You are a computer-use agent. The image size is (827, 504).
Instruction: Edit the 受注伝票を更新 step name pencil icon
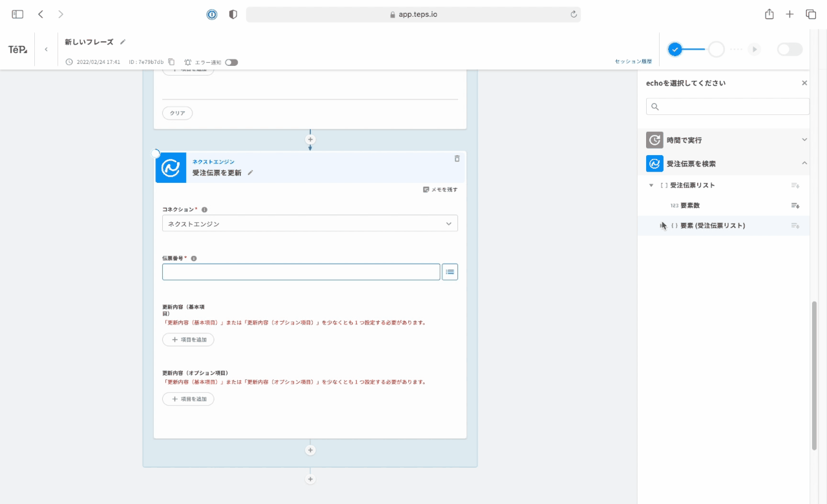[x=250, y=173]
